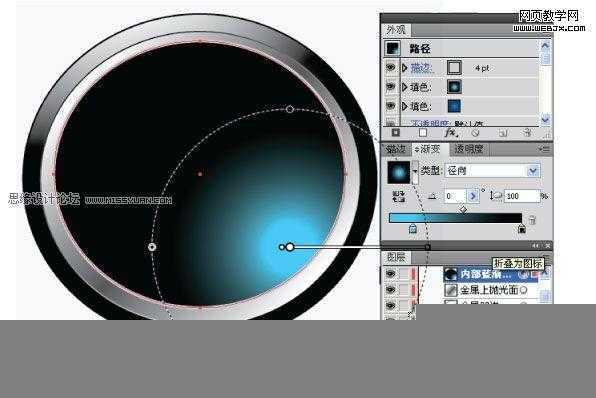Select the black gradient color stop
The image size is (596, 398).
[522, 228]
